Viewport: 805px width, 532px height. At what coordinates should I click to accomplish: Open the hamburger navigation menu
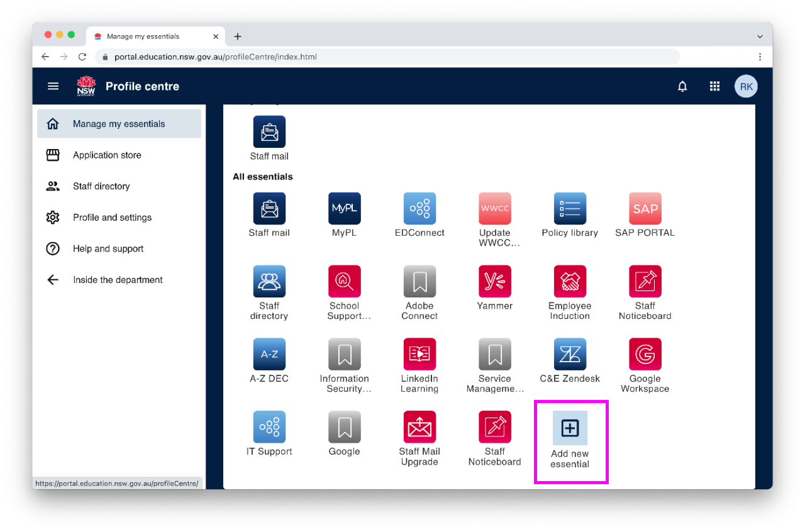(53, 87)
